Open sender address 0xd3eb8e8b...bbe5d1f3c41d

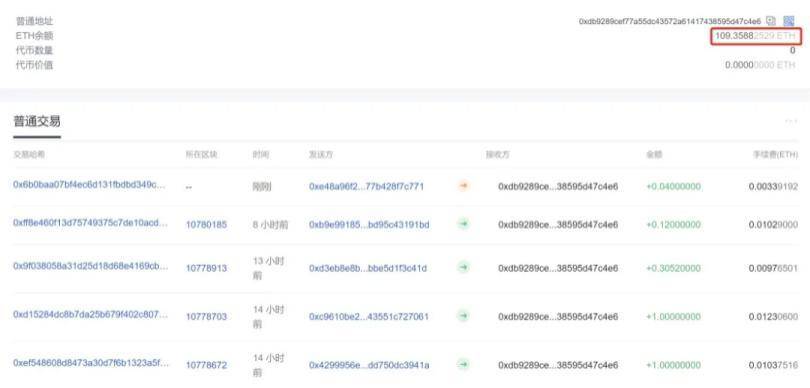(x=368, y=268)
